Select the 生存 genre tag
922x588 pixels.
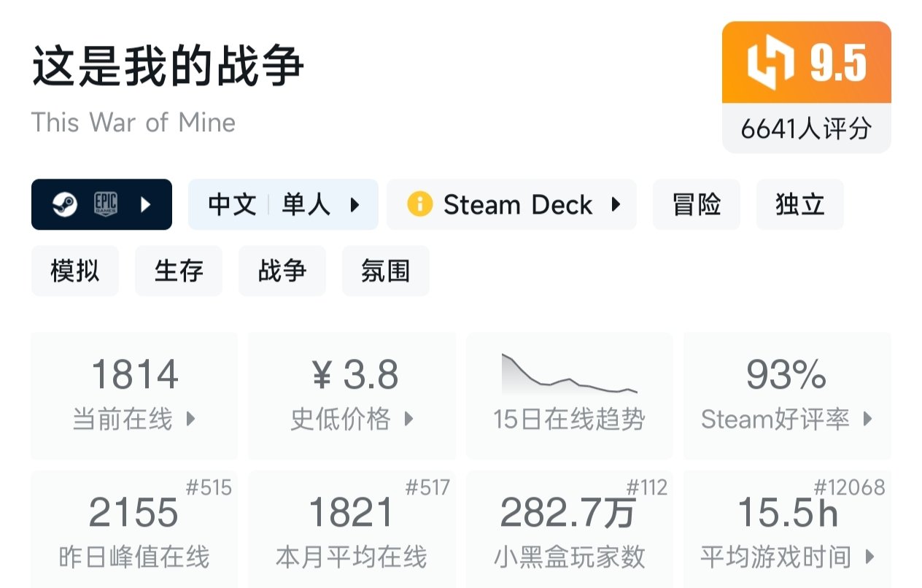(x=179, y=271)
